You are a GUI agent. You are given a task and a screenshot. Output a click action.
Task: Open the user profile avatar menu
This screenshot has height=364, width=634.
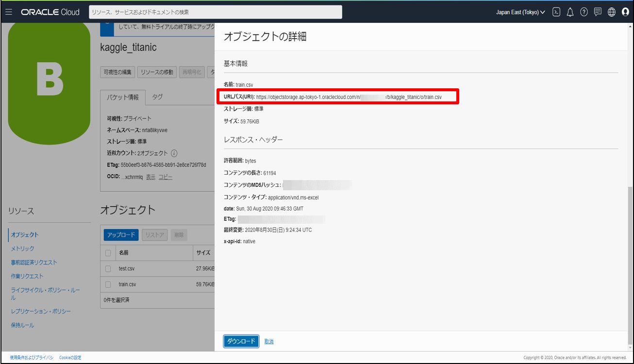click(625, 12)
